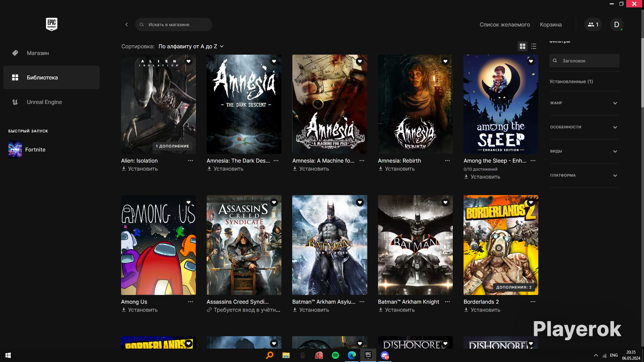Open Список желаемого wishlist
This screenshot has height=362, width=644.
(505, 25)
